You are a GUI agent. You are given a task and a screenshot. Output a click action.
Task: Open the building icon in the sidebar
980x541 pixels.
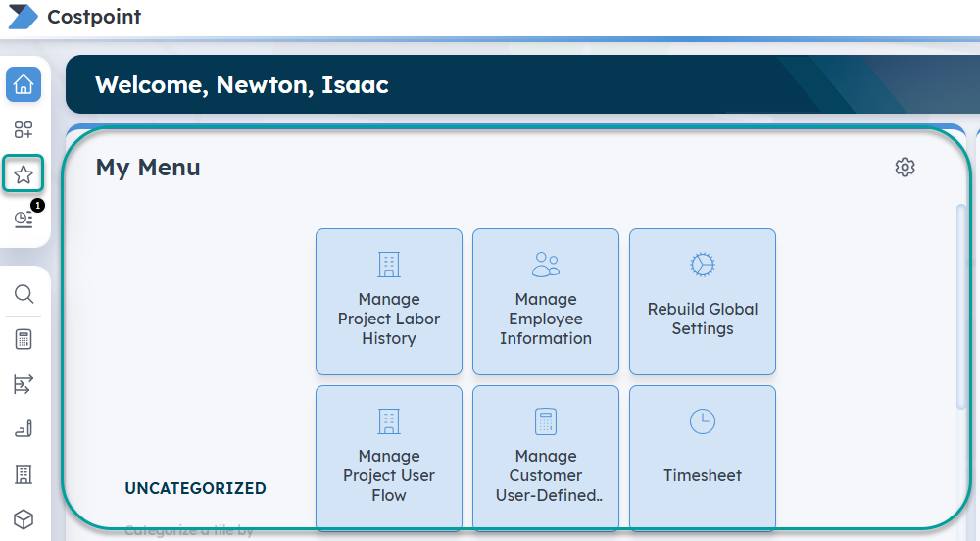pyautogui.click(x=24, y=474)
